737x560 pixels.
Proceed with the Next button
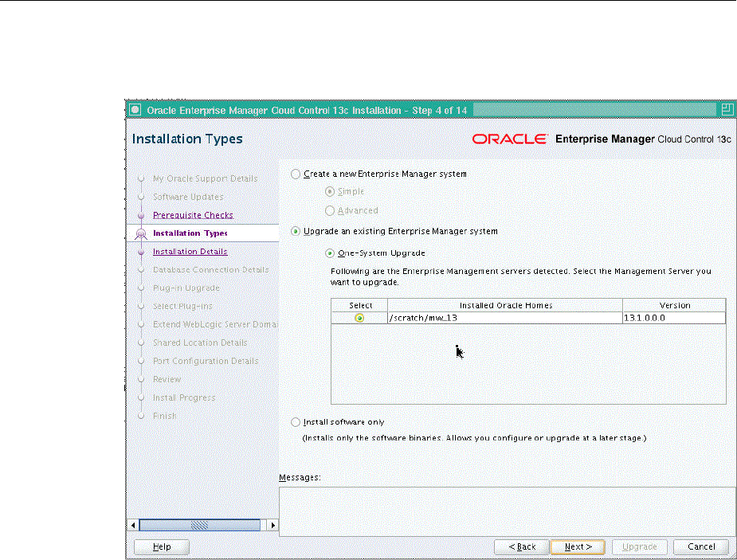pos(578,546)
